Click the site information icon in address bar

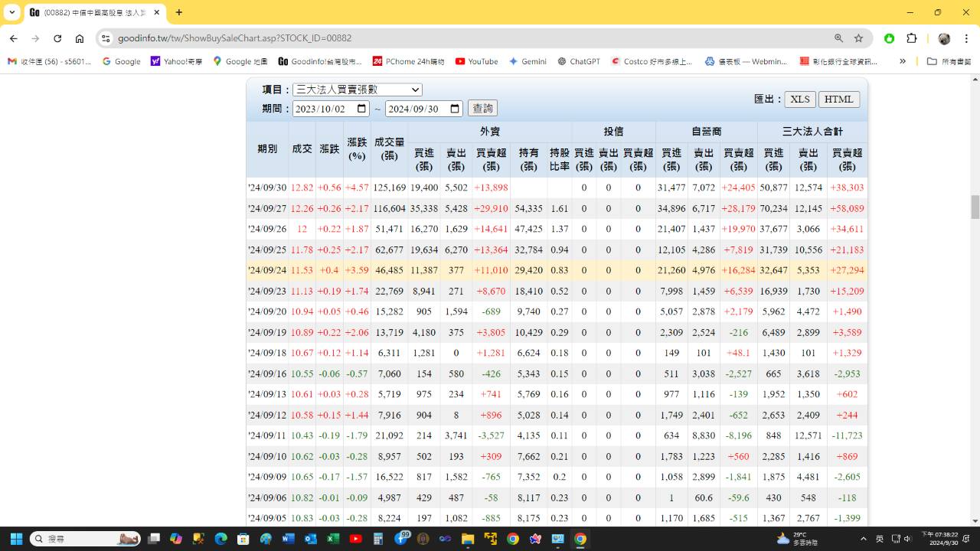pyautogui.click(x=106, y=38)
